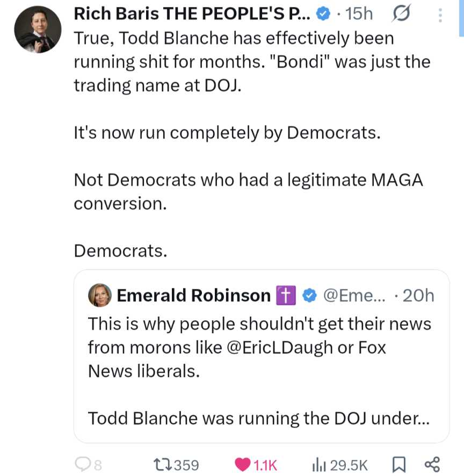Go to Emerald Robinson's profile name link
Screen dimensions: 464x476
[193, 295]
